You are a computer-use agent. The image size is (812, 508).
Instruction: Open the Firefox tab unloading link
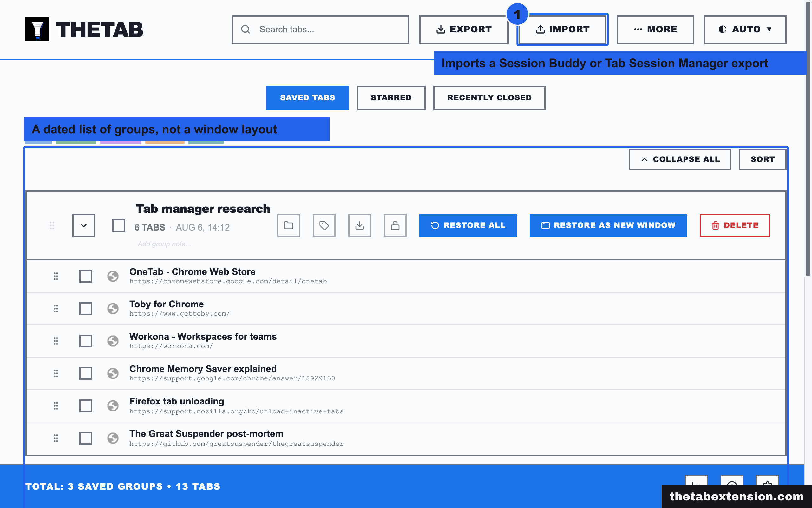point(176,401)
